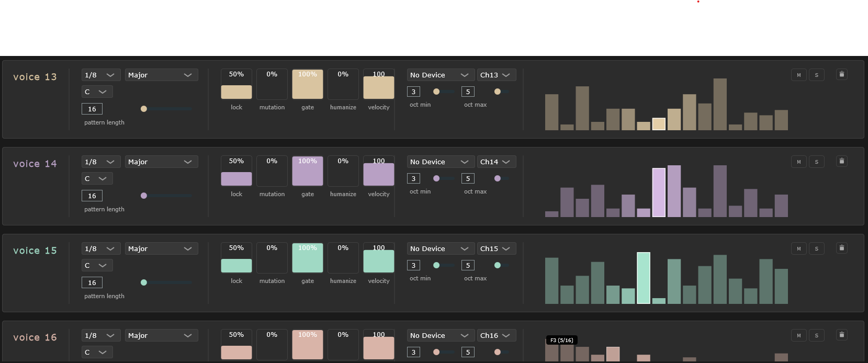868x363 pixels.
Task: Adjust voice 15 oct max slider
Action: (x=502, y=265)
